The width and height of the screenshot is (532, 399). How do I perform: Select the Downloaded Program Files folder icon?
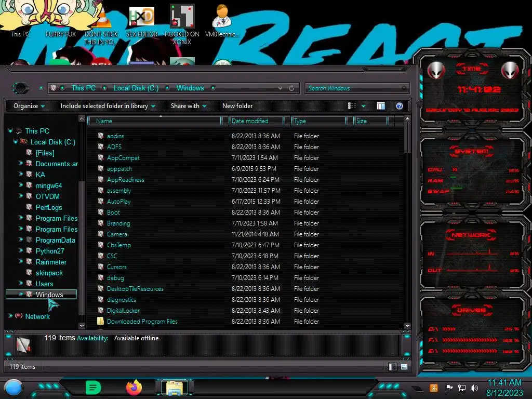(x=100, y=321)
